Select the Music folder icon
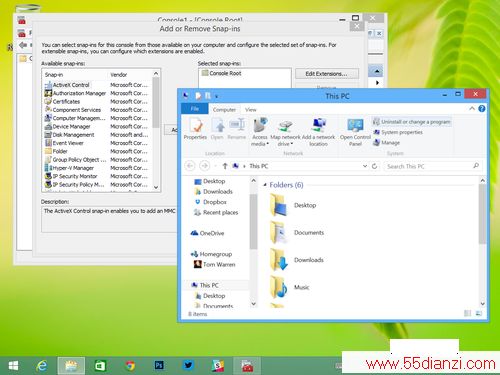 (278, 287)
